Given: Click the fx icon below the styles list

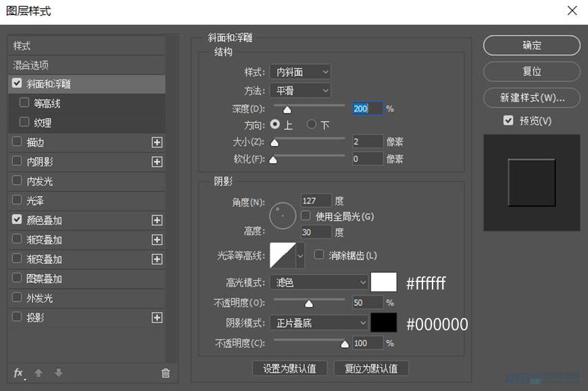Looking at the screenshot, I should pyautogui.click(x=18, y=373).
